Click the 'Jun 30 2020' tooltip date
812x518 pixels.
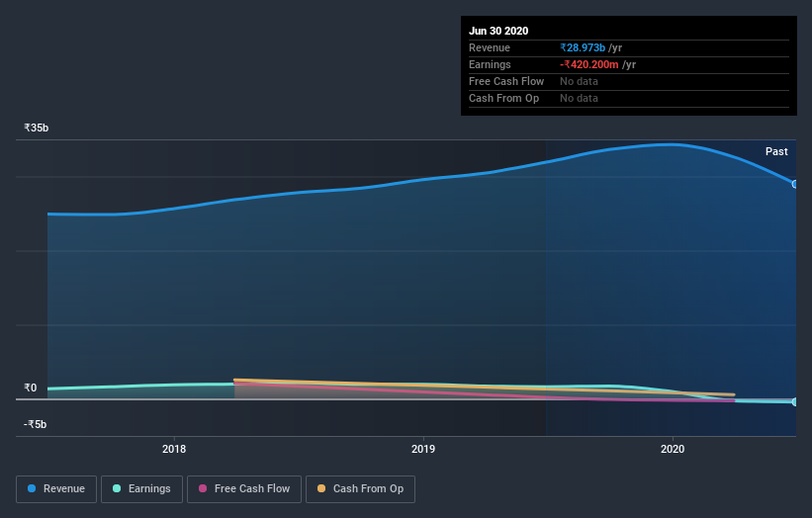(498, 31)
